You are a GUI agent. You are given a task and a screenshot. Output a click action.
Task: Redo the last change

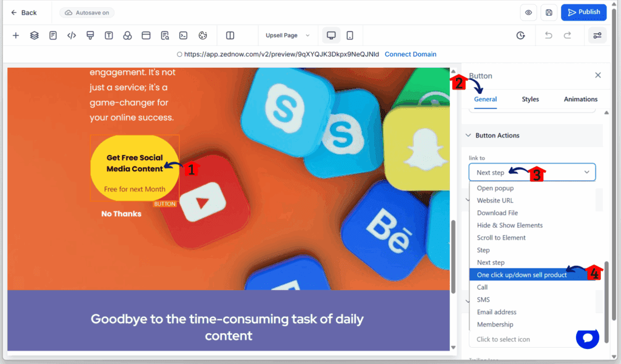(568, 36)
